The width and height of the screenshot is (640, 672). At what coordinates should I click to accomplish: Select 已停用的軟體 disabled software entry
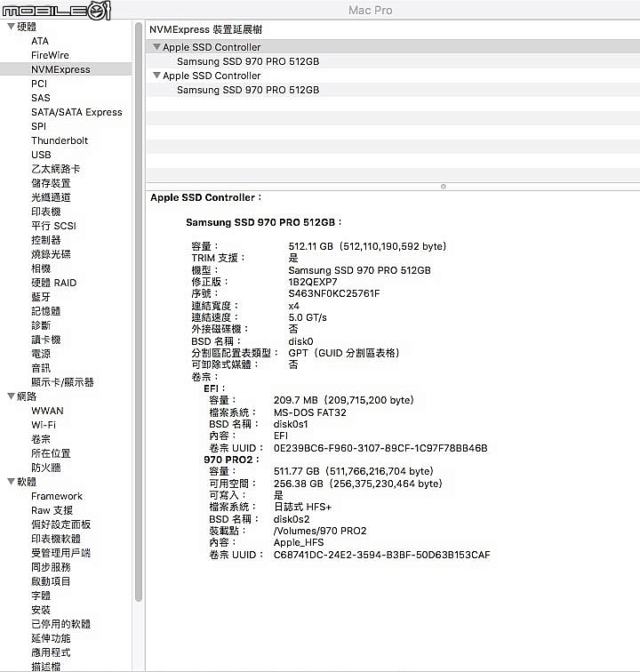[x=60, y=624]
